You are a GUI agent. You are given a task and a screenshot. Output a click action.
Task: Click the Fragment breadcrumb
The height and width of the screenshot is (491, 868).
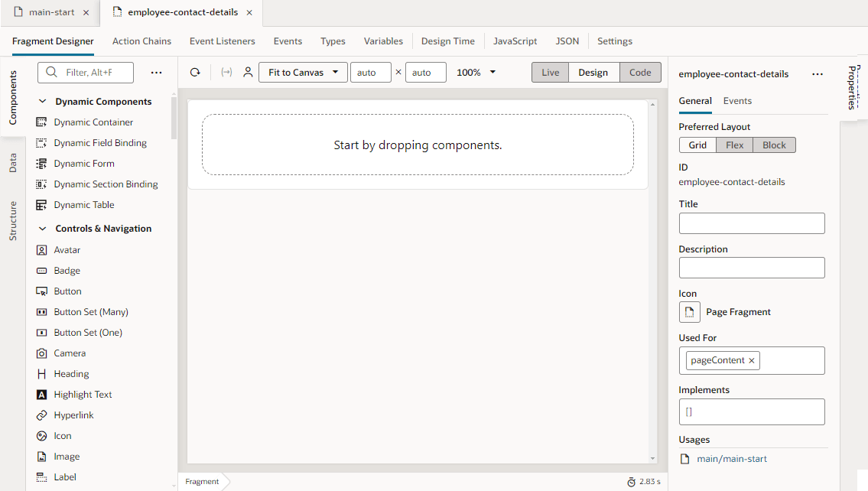click(202, 482)
